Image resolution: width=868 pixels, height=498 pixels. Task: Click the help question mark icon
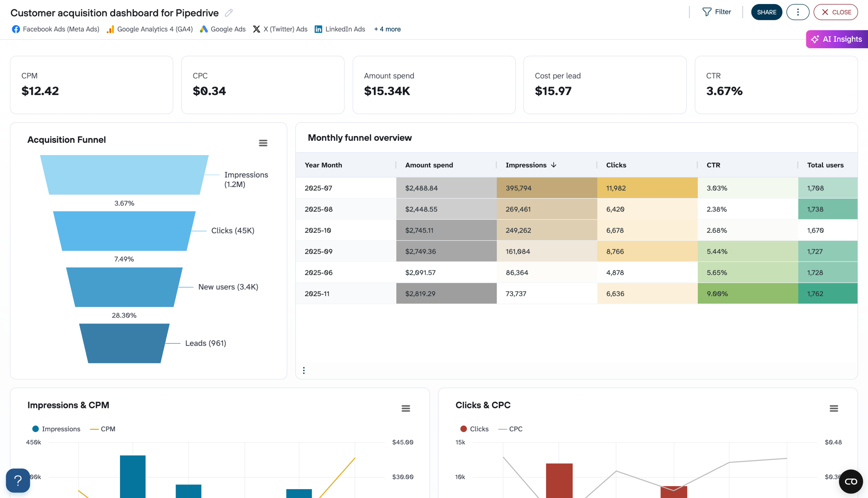pyautogui.click(x=17, y=480)
